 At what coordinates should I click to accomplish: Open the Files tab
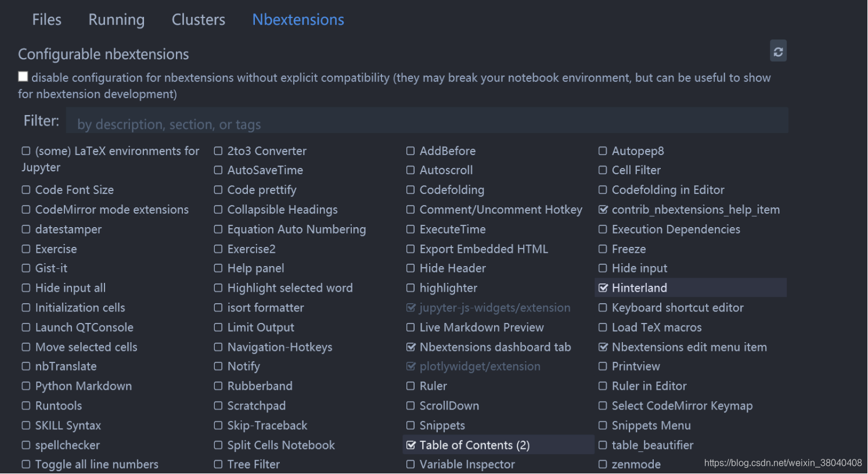pos(46,20)
